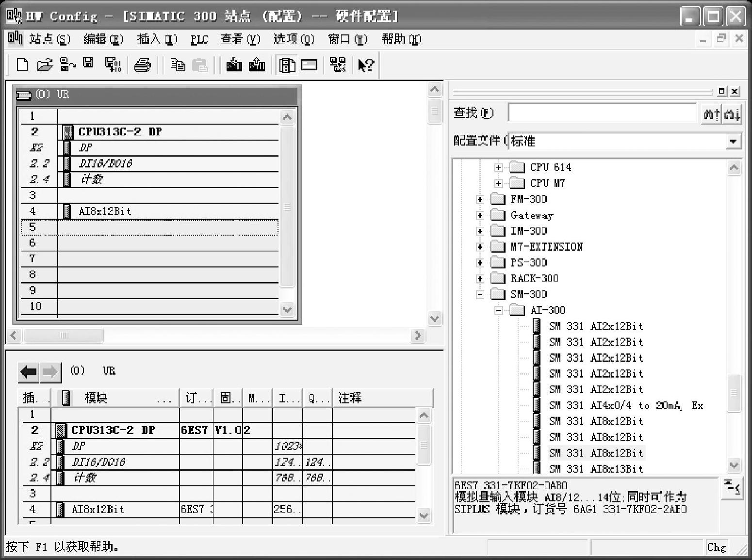Click the Paste toolbar icon
The image size is (752, 560).
coord(199,64)
